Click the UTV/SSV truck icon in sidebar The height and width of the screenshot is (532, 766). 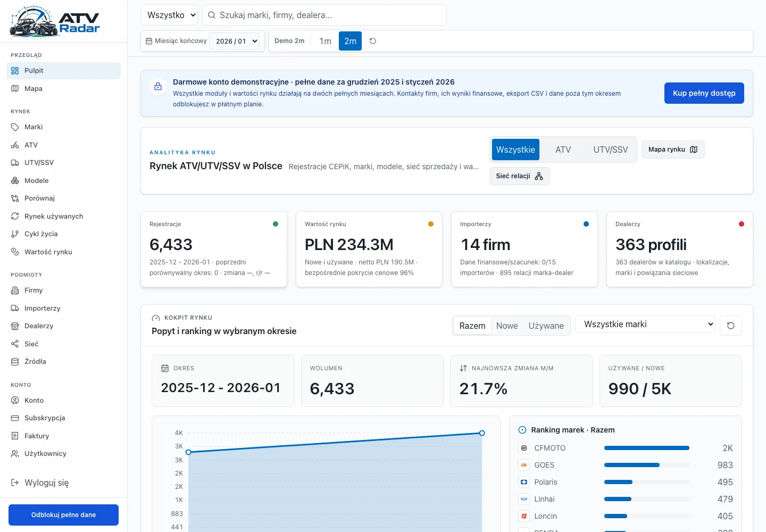coord(15,163)
